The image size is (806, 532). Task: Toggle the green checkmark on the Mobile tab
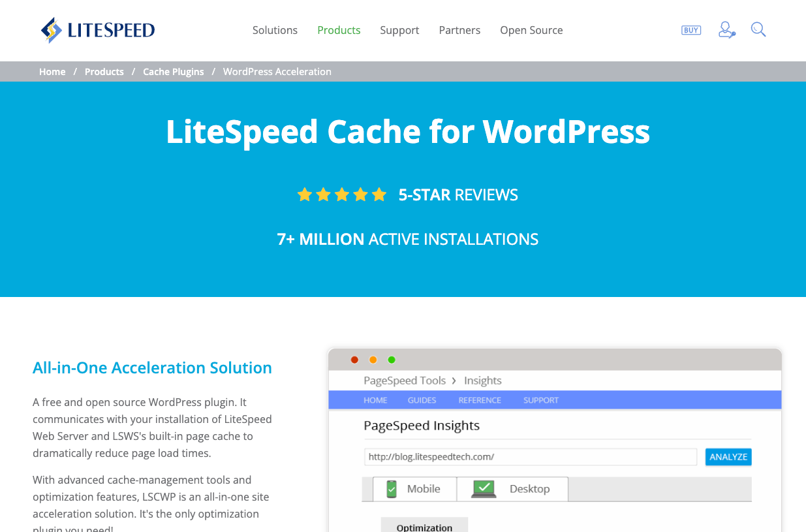(x=391, y=488)
